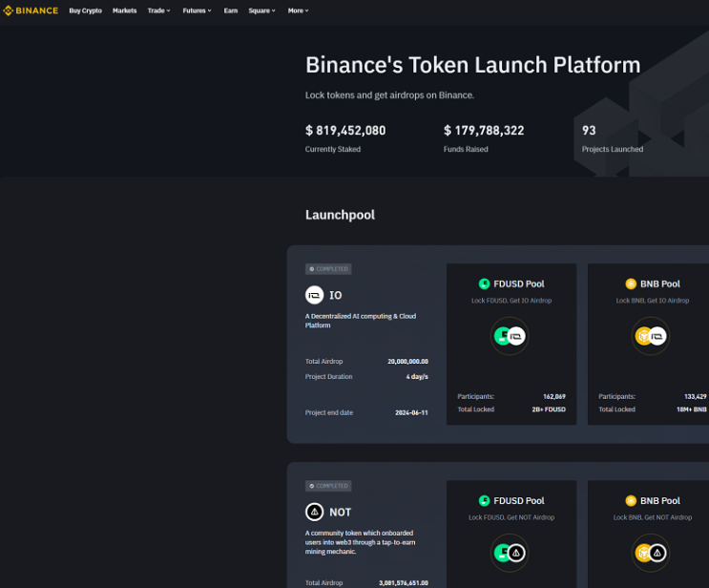Screen dimensions: 709x588
Task: Click the Launchpool section heading
Action: coord(340,215)
